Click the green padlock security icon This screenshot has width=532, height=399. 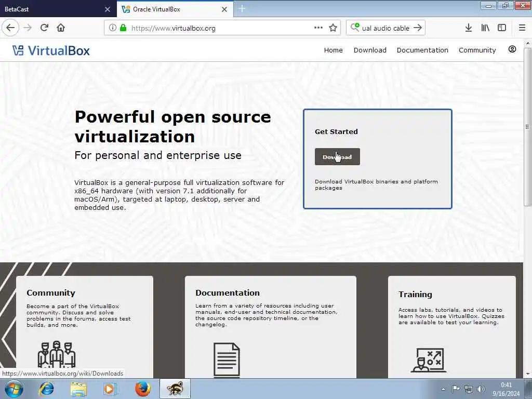pyautogui.click(x=123, y=28)
